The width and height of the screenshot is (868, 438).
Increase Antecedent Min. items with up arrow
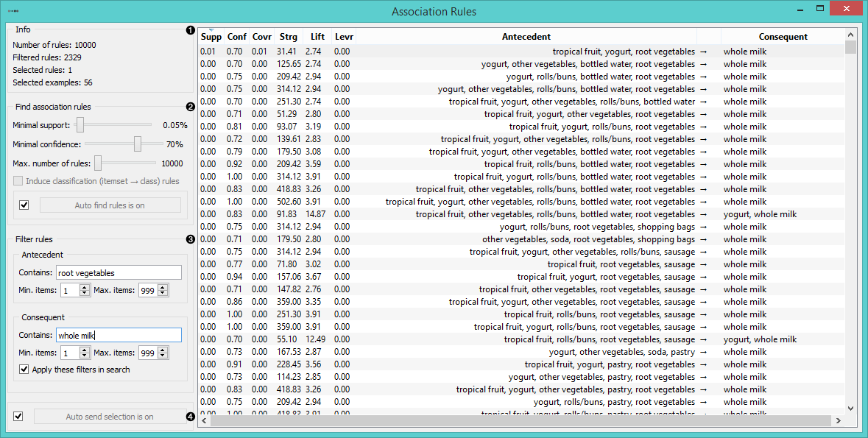85,287
